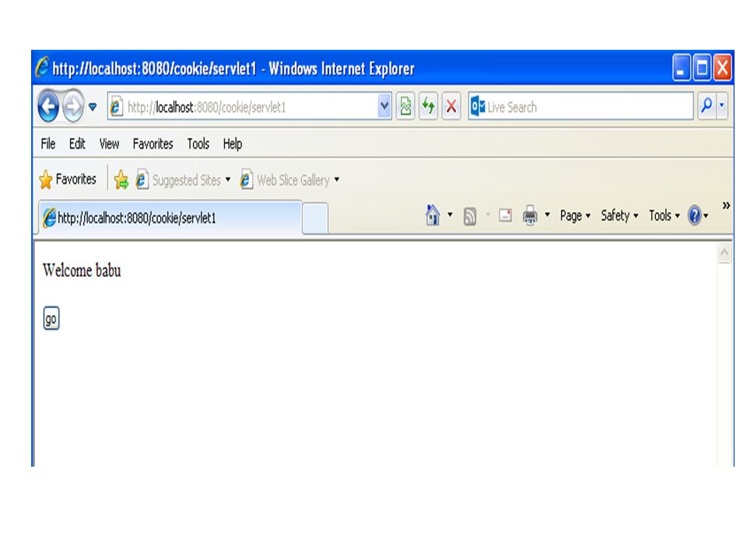This screenshot has height=560, width=747.
Task: Expand the Web Slice Gallery dropdown arrow
Action: (x=337, y=180)
